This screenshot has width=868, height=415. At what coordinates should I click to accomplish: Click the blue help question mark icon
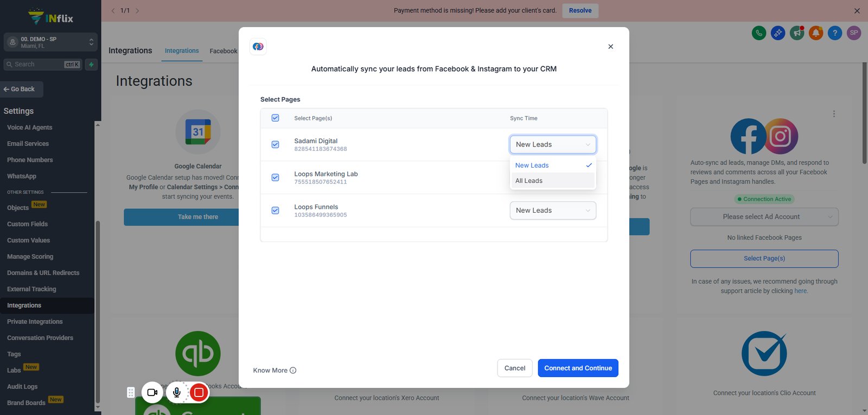pos(835,33)
